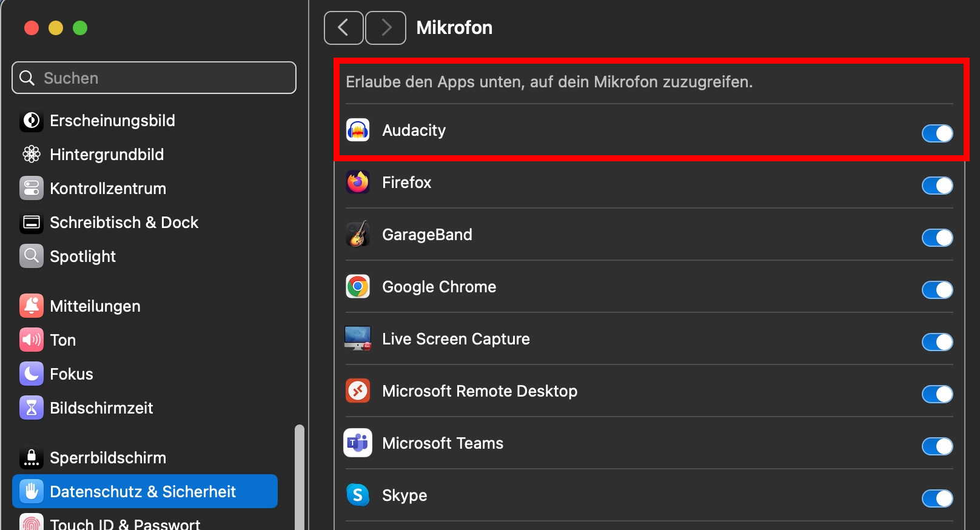This screenshot has width=980, height=530.
Task: Click the Mitteilungen bell icon
Action: pyautogui.click(x=32, y=306)
